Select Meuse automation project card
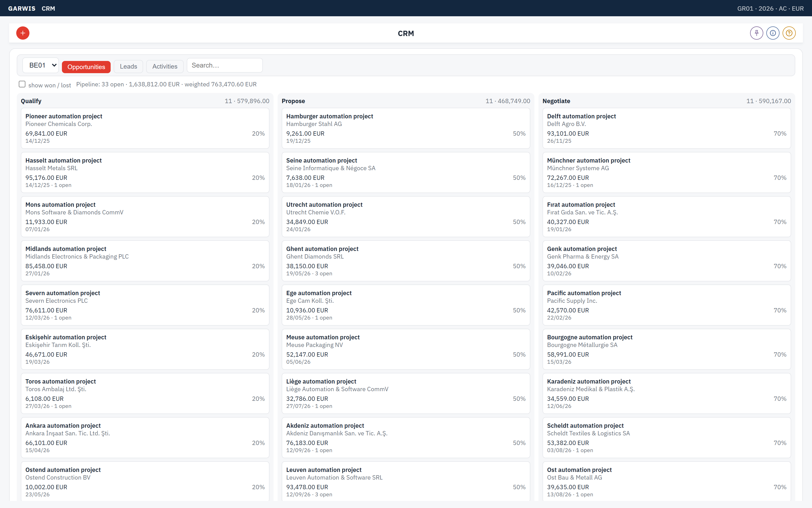812x508 pixels. coord(406,349)
